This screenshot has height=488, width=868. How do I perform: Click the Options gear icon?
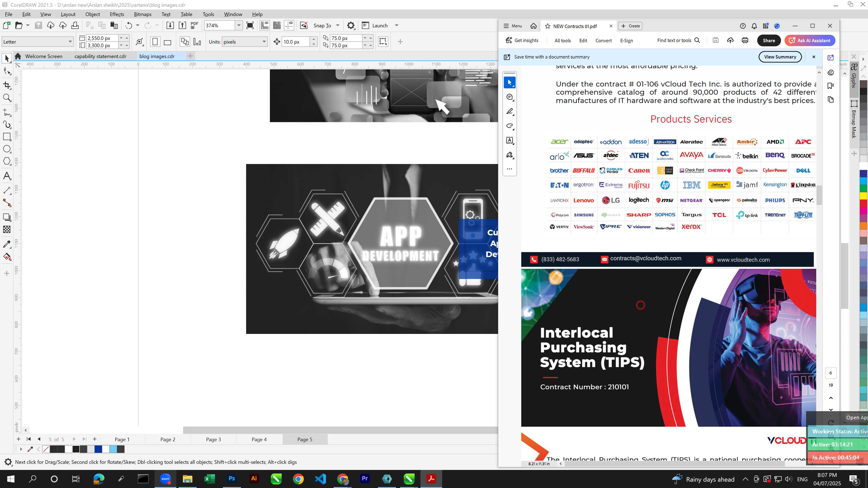351,25
